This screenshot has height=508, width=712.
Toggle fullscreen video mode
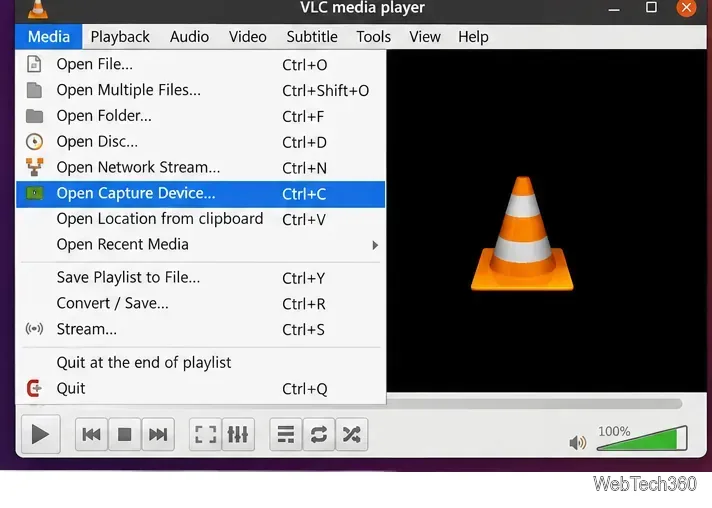tap(205, 434)
